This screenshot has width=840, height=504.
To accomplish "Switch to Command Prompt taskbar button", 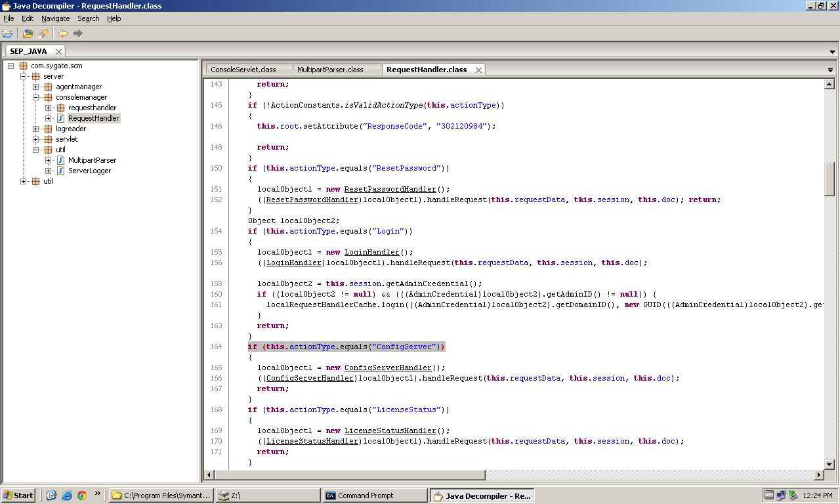I will pos(374,495).
